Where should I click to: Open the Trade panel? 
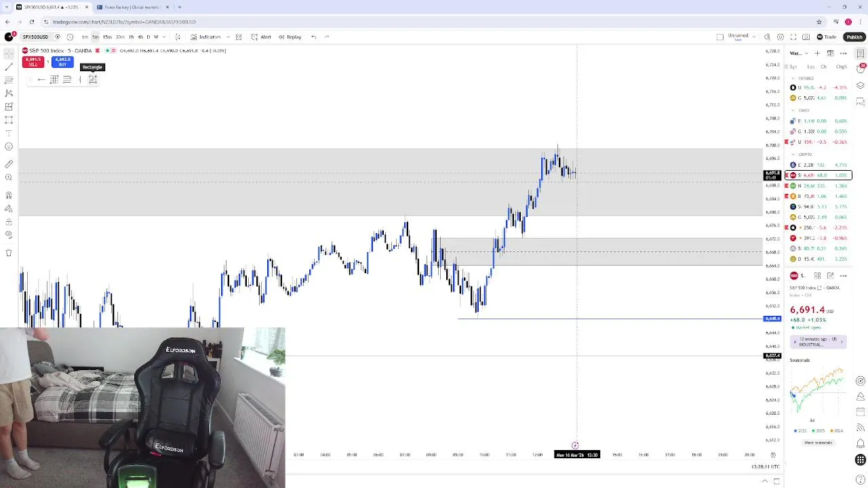pyautogui.click(x=827, y=37)
